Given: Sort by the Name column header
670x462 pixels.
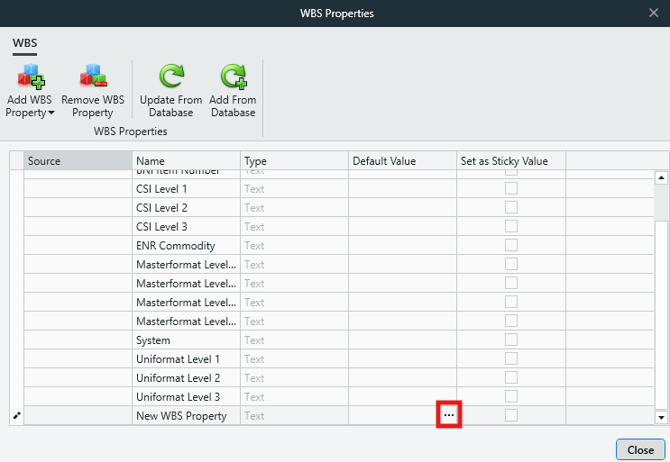Looking at the screenshot, I should point(186,161).
